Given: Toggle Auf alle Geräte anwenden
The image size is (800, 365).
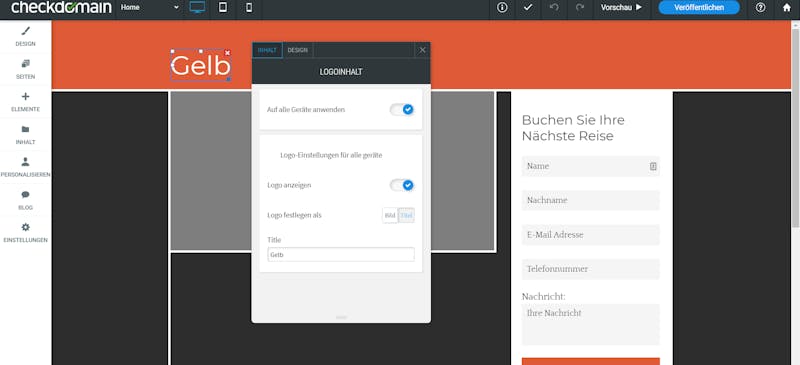Looking at the screenshot, I should pos(402,110).
